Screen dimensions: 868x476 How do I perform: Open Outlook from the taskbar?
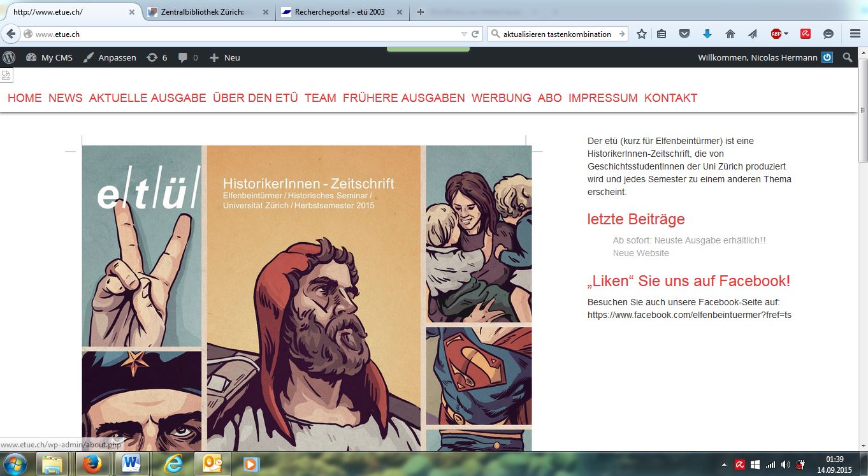coord(212,464)
